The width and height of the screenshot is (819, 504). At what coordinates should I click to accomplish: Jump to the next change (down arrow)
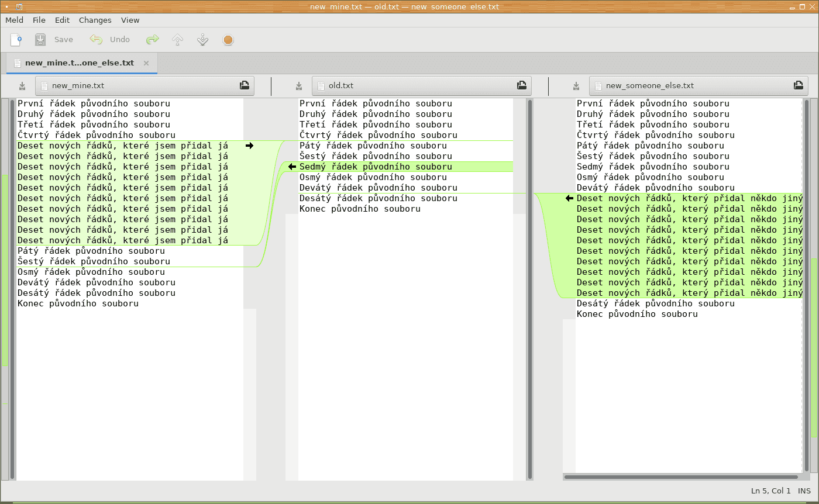[x=202, y=40]
